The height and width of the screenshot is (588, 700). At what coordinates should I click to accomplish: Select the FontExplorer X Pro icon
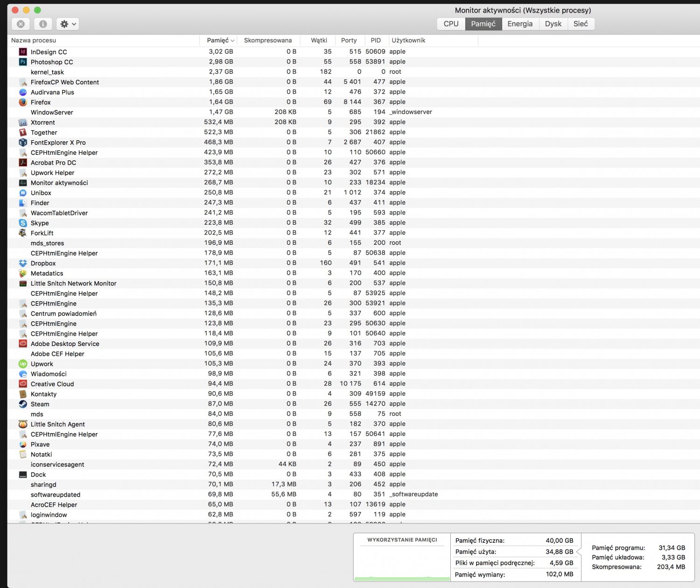point(23,142)
